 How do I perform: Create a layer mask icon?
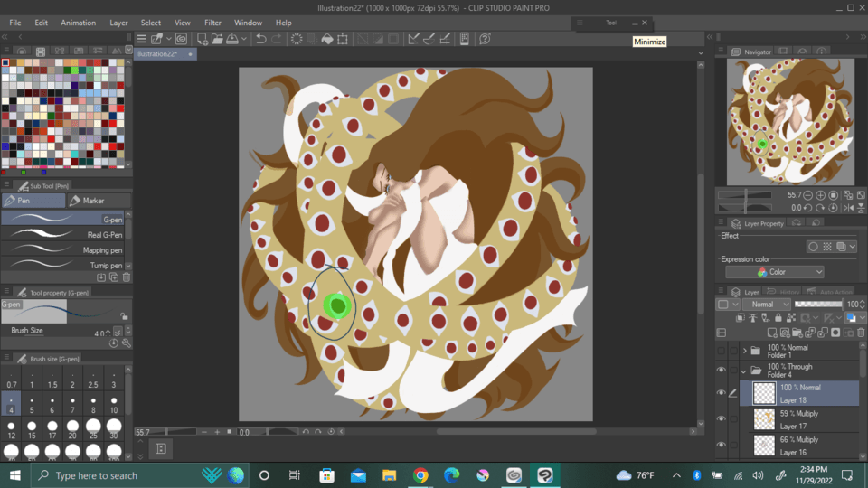835,333
